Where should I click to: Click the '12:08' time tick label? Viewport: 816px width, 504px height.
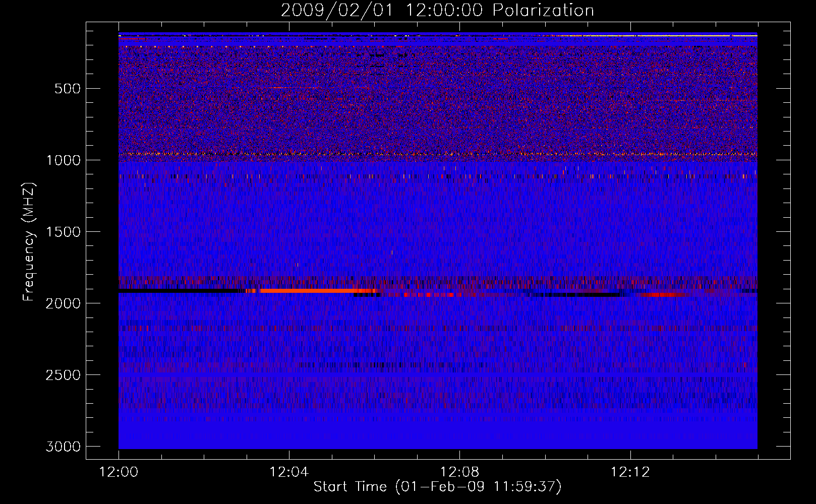pos(459,472)
